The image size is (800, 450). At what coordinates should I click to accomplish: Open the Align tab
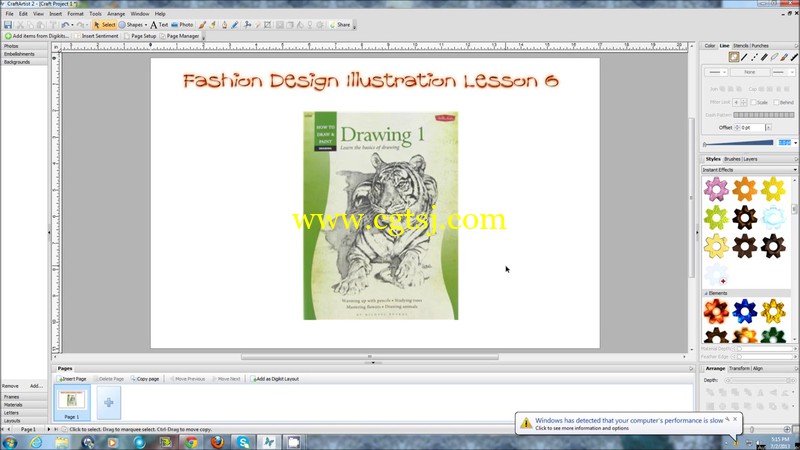coord(758,368)
